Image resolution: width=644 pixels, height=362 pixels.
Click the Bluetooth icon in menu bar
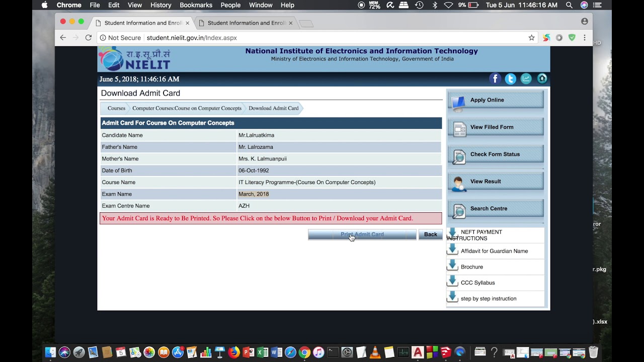(x=435, y=5)
